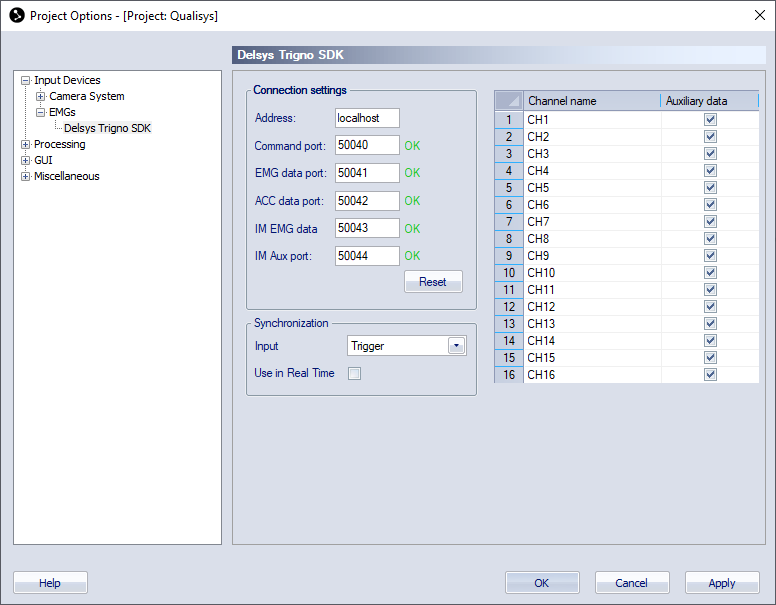Viewport: 776px width, 605px height.
Task: Enable the Use in Real Time checkbox
Action: click(354, 374)
